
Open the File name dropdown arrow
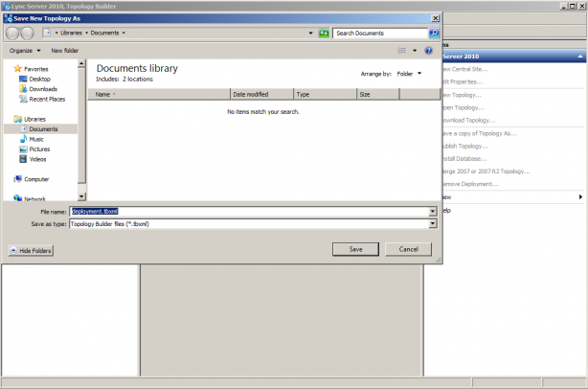click(x=433, y=212)
